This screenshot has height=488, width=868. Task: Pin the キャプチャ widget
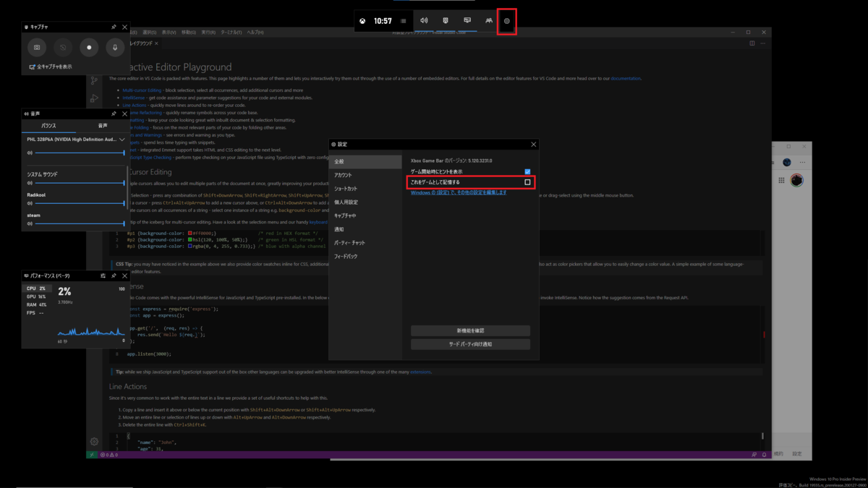[114, 27]
